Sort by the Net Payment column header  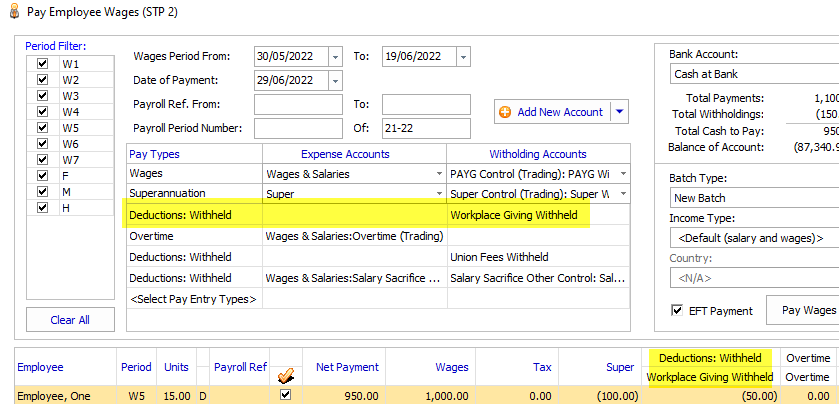pos(344,368)
